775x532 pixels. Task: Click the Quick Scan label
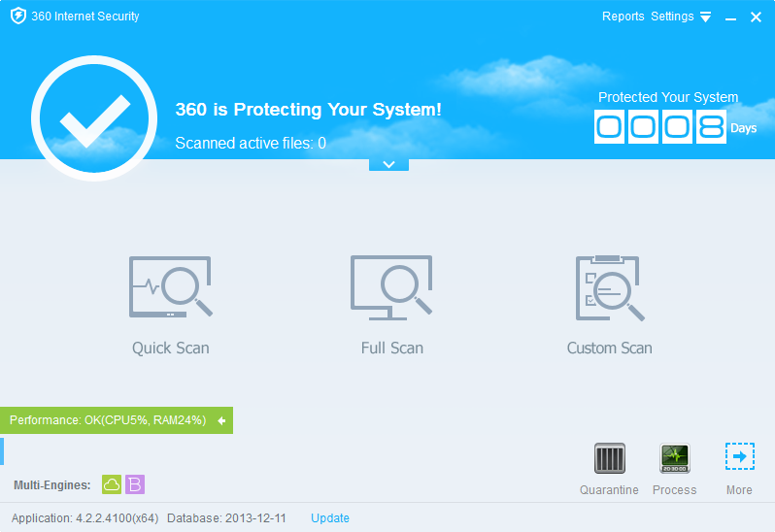point(171,348)
